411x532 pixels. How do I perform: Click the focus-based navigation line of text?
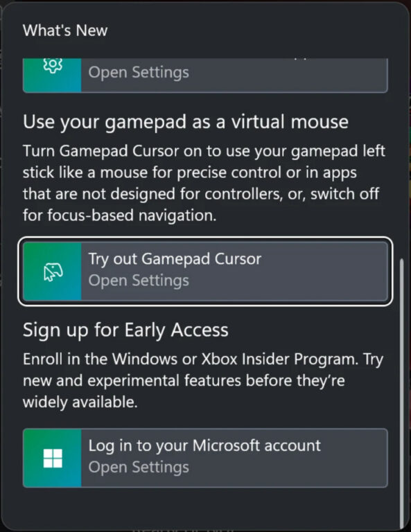(119, 215)
